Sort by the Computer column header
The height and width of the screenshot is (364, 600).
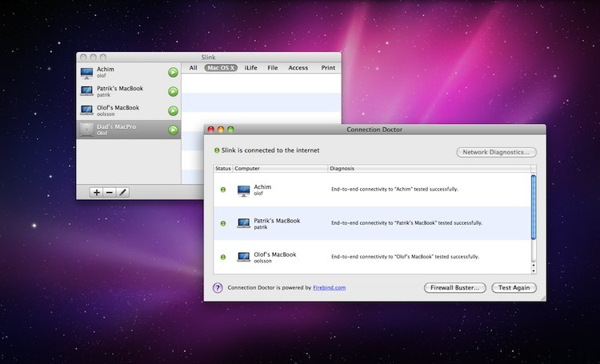(280, 169)
